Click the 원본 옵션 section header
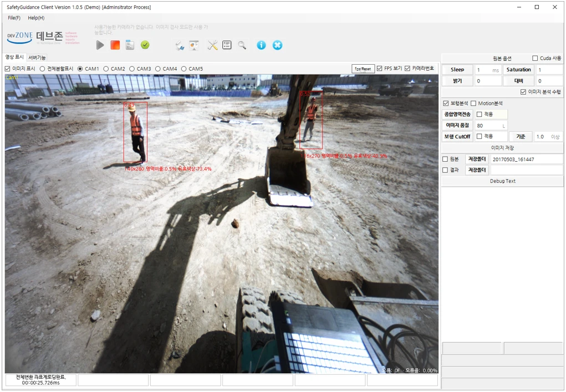Viewport: 566px width, 392px height. point(502,58)
